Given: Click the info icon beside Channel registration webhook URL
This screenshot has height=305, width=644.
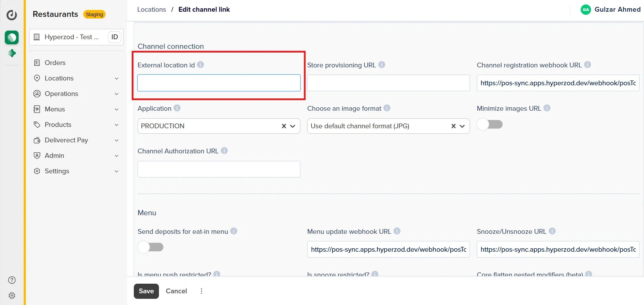Looking at the screenshot, I should coord(588,65).
